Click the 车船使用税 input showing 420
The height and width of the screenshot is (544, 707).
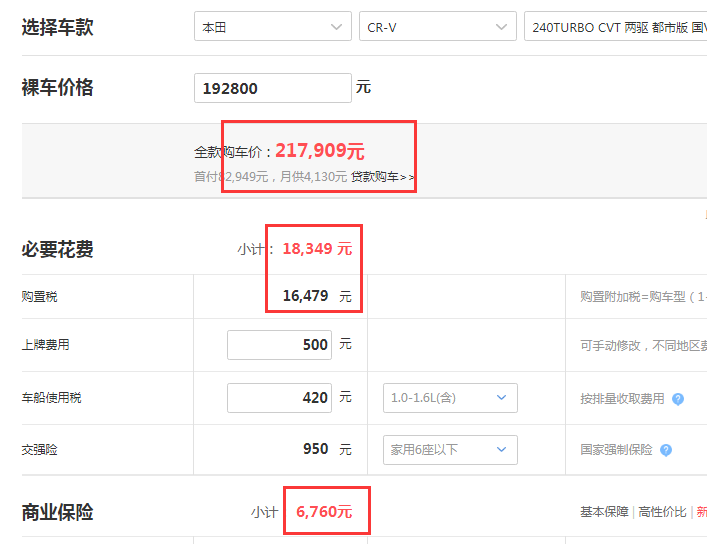click(280, 398)
